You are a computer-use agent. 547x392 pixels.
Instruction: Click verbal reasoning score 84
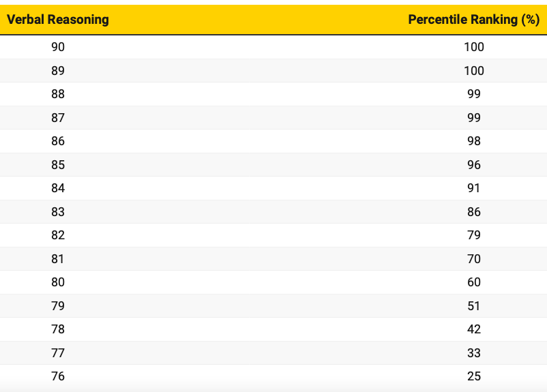[58, 188]
